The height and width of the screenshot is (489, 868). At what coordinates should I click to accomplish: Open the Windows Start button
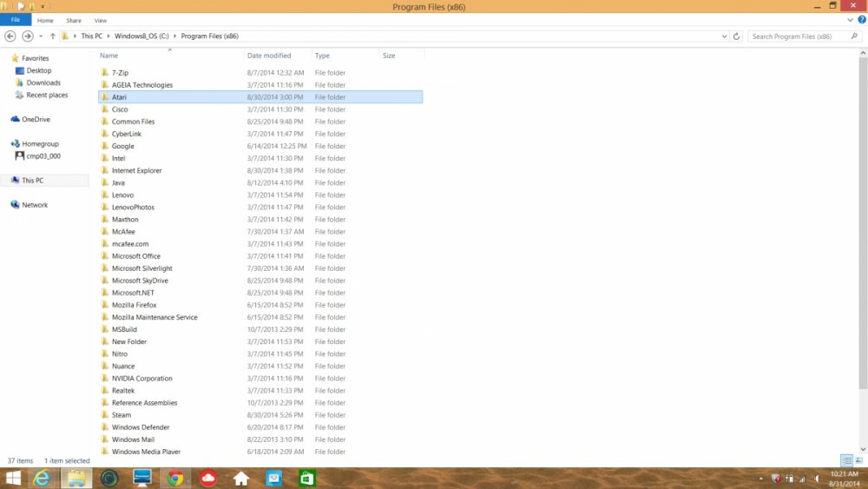tap(13, 478)
